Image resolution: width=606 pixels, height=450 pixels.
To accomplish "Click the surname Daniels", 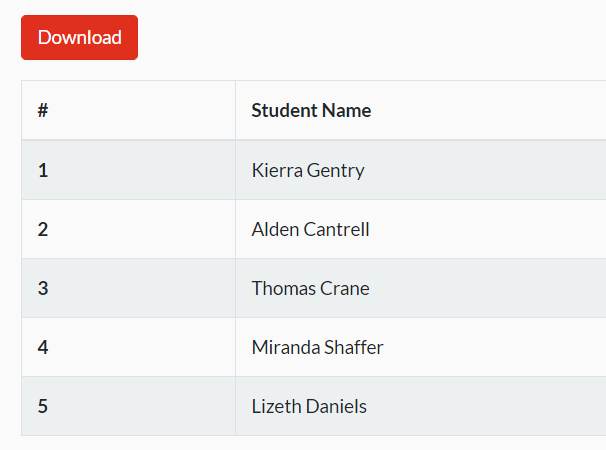I will [337, 406].
